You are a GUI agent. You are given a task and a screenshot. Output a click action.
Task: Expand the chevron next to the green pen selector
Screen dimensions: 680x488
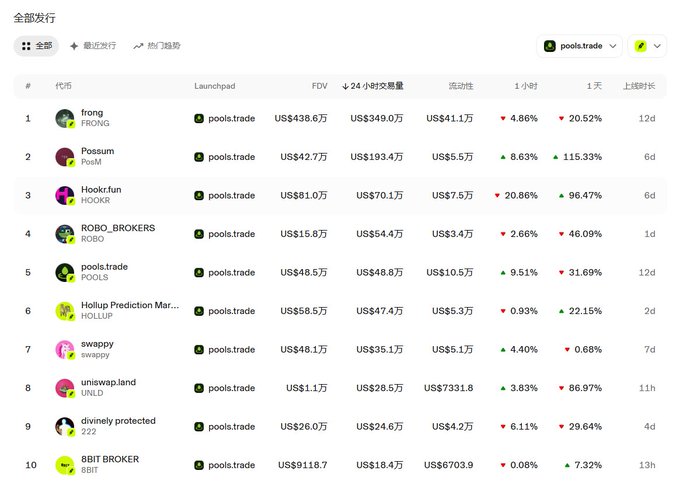point(657,46)
